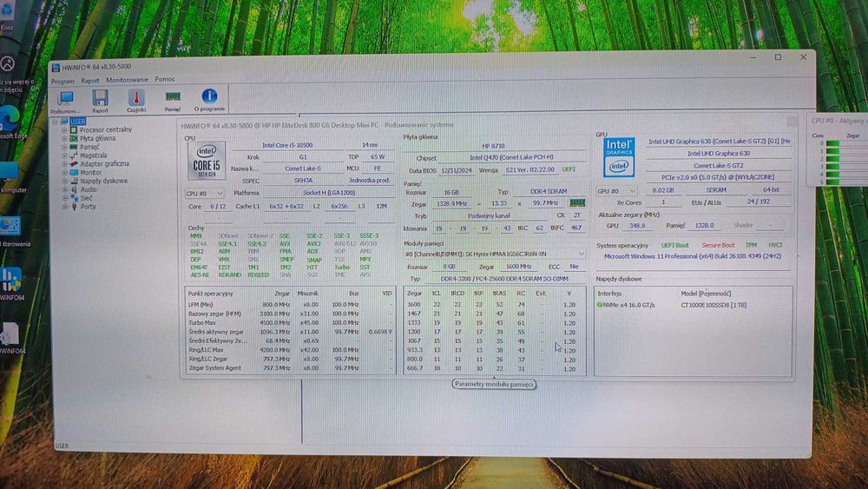Image resolution: width=868 pixels, height=489 pixels.
Task: Click the Raport save toolbar icon
Action: (100, 101)
